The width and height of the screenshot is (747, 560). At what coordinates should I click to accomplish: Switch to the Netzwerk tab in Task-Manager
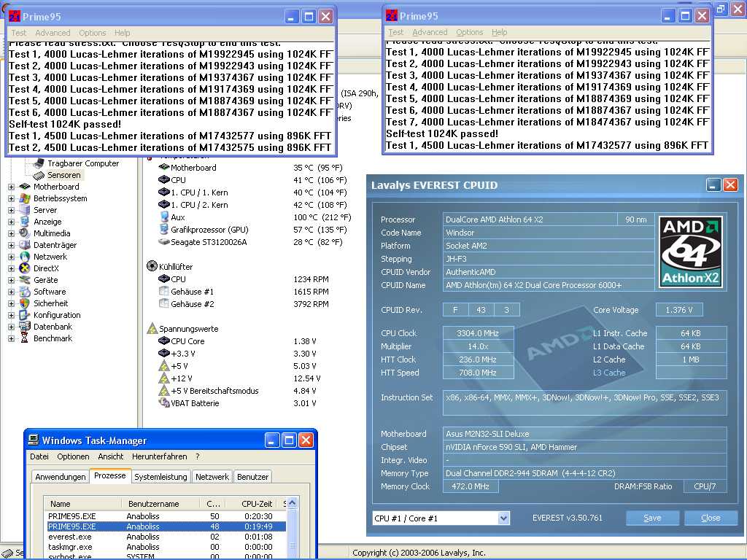click(x=212, y=477)
